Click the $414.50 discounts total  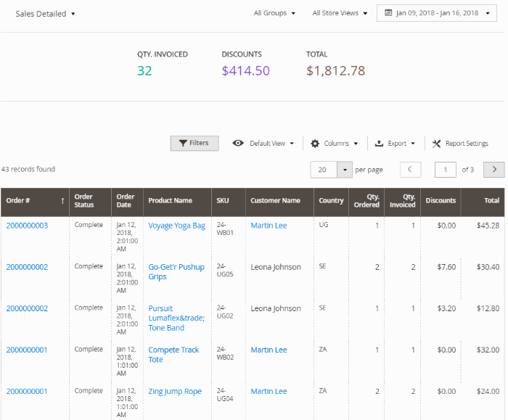pos(245,71)
